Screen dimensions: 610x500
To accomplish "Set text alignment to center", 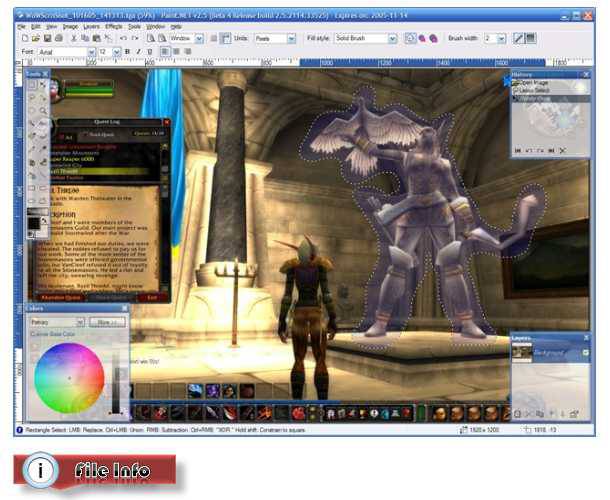I will 177,51.
